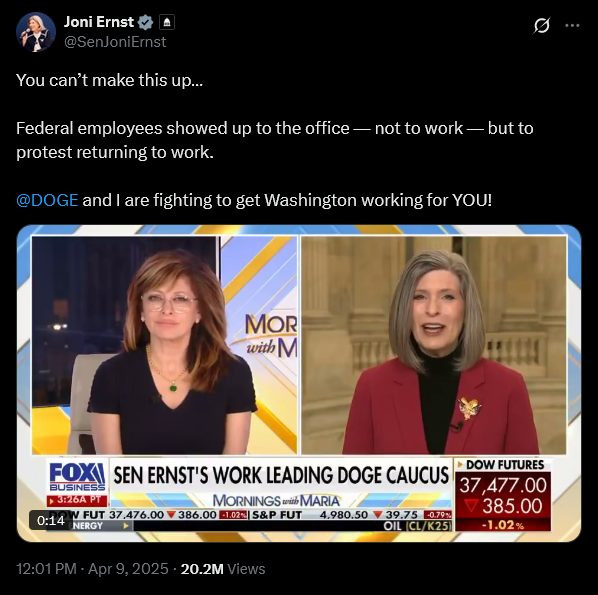Click the Apr 9, 2025 date
Image resolution: width=598 pixels, height=595 pixels.
pyautogui.click(x=128, y=569)
